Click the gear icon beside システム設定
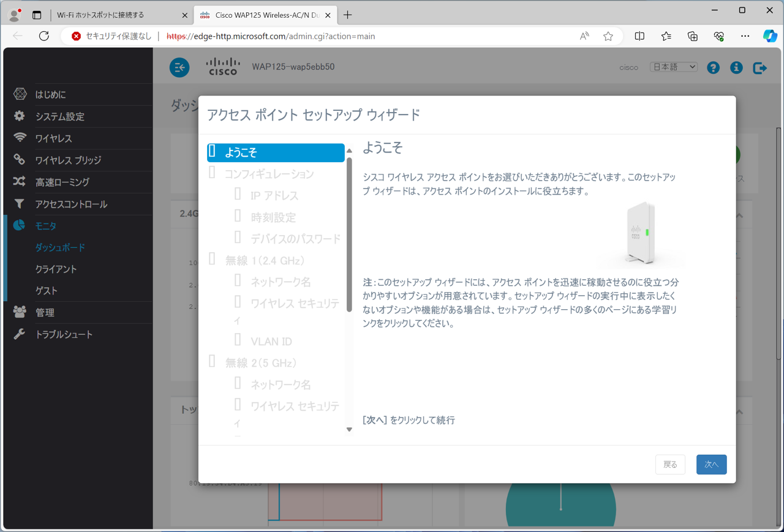Image resolution: width=784 pixels, height=532 pixels. (20, 116)
